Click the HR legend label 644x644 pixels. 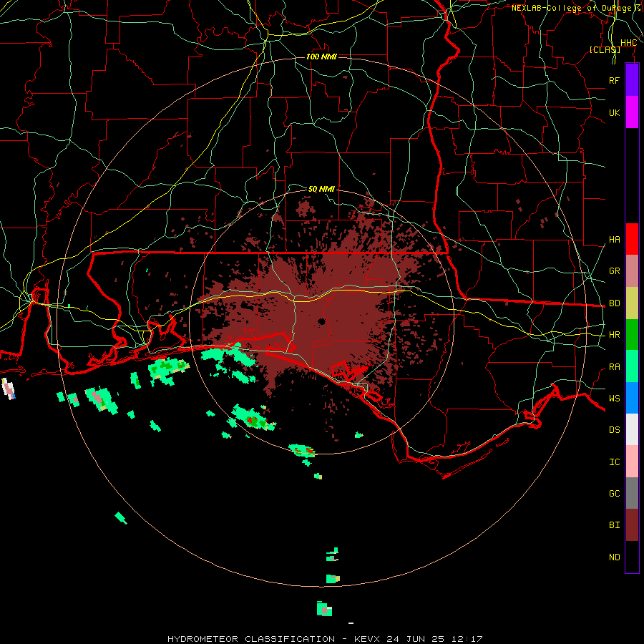[x=615, y=335]
